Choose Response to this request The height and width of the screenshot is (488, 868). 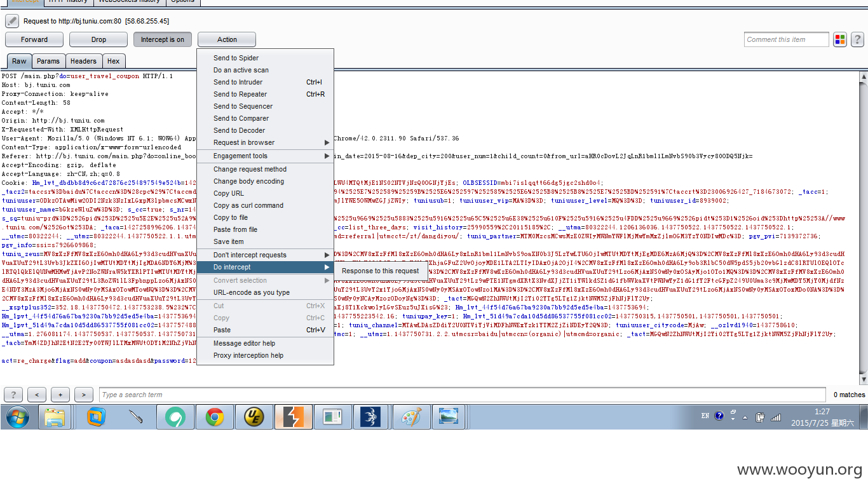(x=381, y=271)
